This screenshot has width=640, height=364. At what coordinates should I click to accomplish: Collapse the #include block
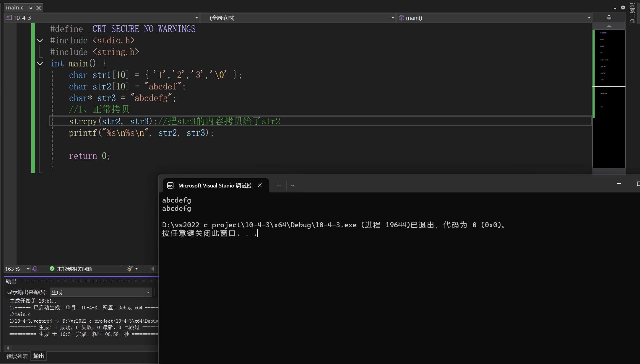coord(40,40)
